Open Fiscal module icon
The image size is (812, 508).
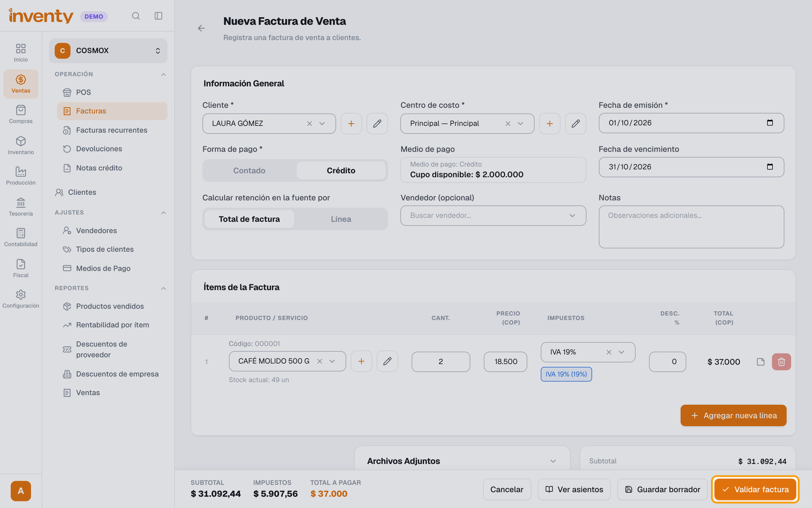21,268
